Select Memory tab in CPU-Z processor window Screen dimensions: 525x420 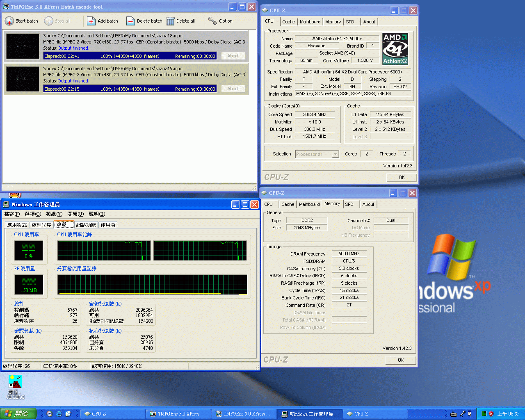[x=333, y=22]
